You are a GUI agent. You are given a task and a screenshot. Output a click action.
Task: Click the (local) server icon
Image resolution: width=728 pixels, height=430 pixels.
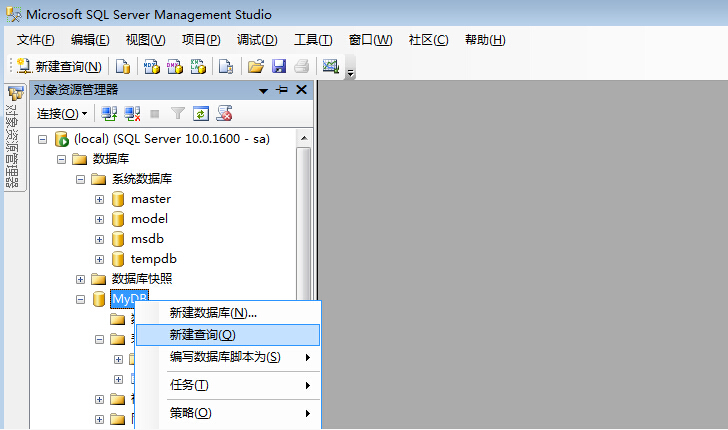(61, 139)
